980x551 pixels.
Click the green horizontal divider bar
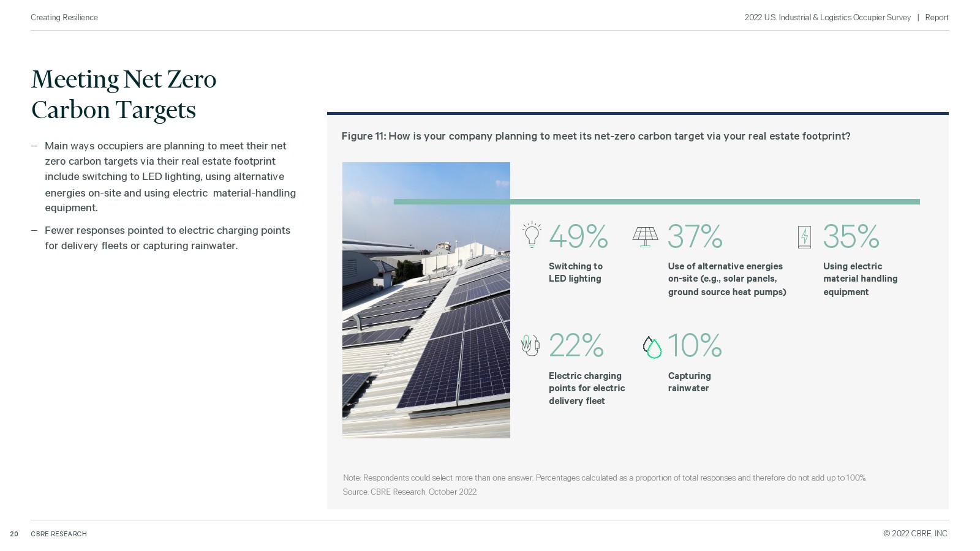[x=657, y=201]
